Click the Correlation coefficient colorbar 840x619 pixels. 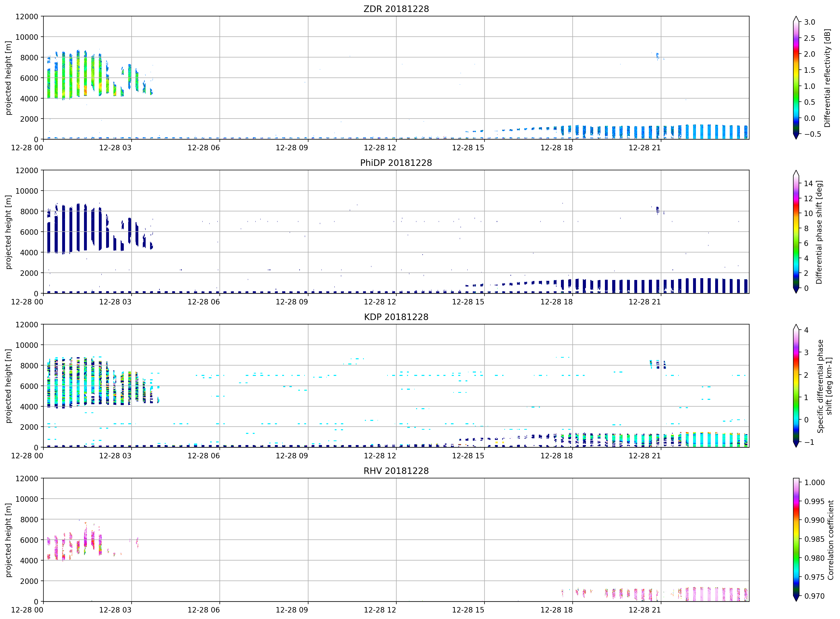tap(796, 539)
